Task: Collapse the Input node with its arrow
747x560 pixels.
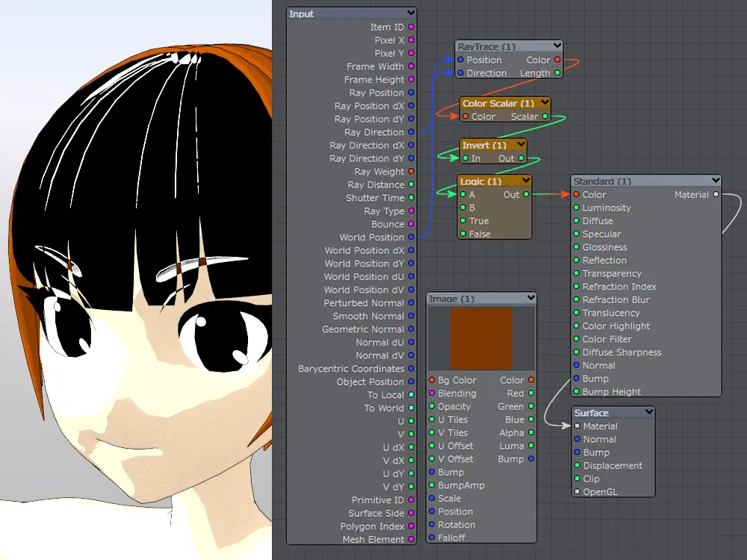Action: tap(410, 13)
